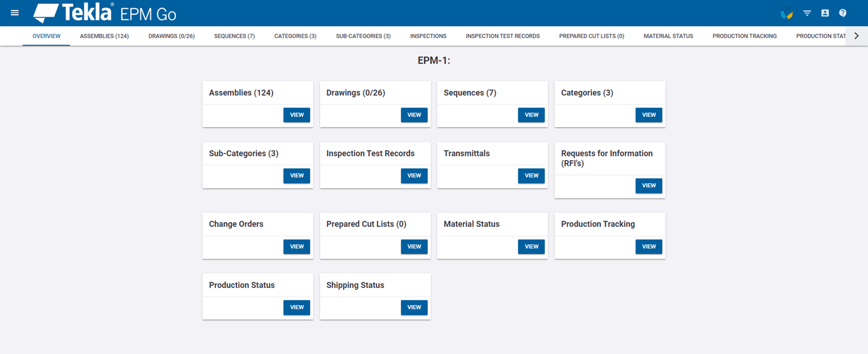Click View on the Transmittals card

pos(532,176)
